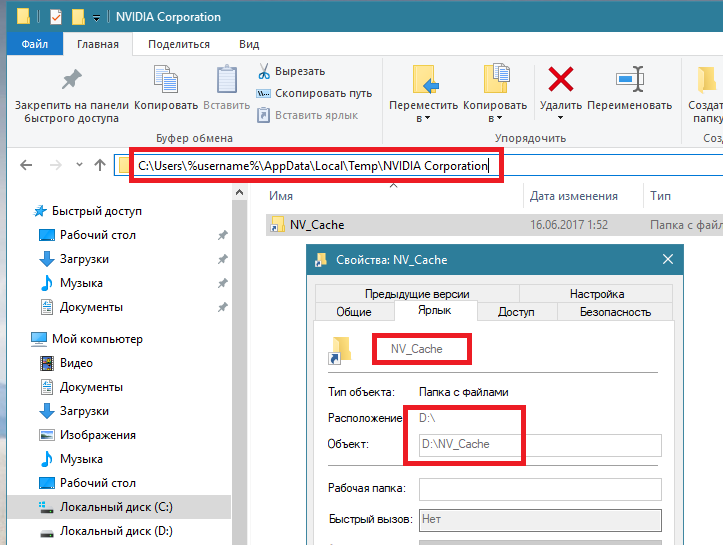Select Музыка under Быстрый доступ
This screenshot has width=723, height=545.
click(x=81, y=283)
